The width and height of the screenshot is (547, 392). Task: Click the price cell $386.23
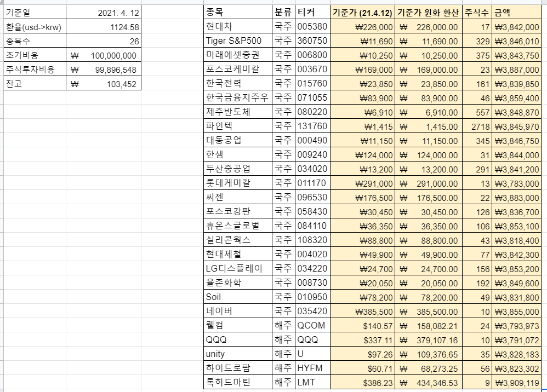click(x=362, y=383)
